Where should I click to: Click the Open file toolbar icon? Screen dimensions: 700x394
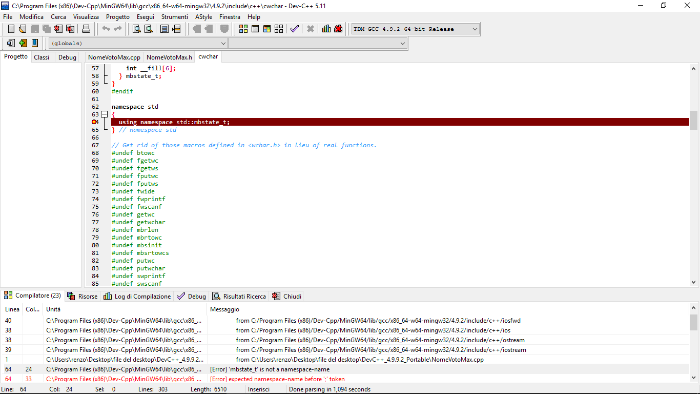[22, 29]
